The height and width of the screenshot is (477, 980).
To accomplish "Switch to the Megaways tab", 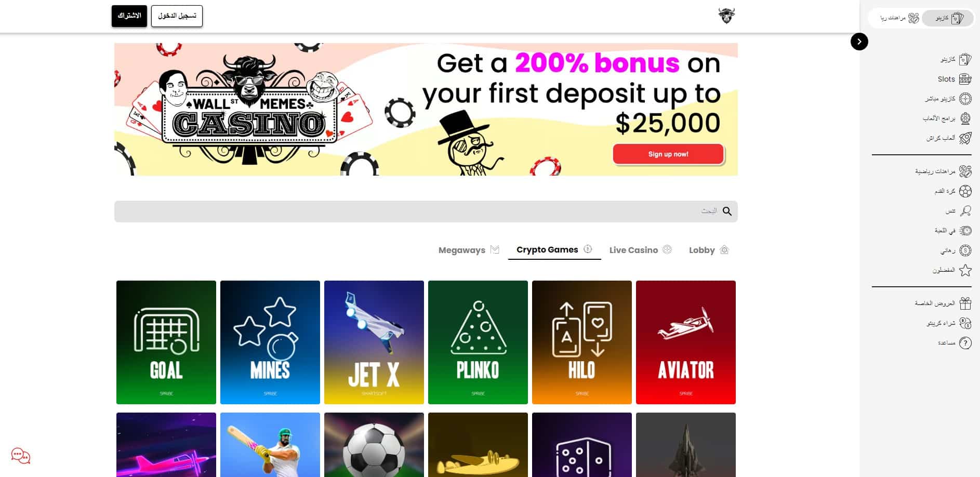I will point(469,250).
